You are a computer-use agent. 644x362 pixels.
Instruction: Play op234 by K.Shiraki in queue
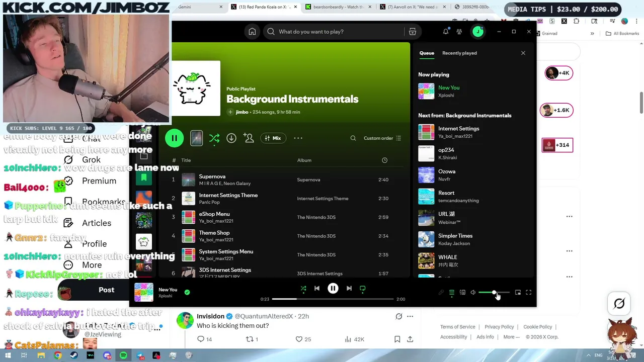click(x=473, y=153)
